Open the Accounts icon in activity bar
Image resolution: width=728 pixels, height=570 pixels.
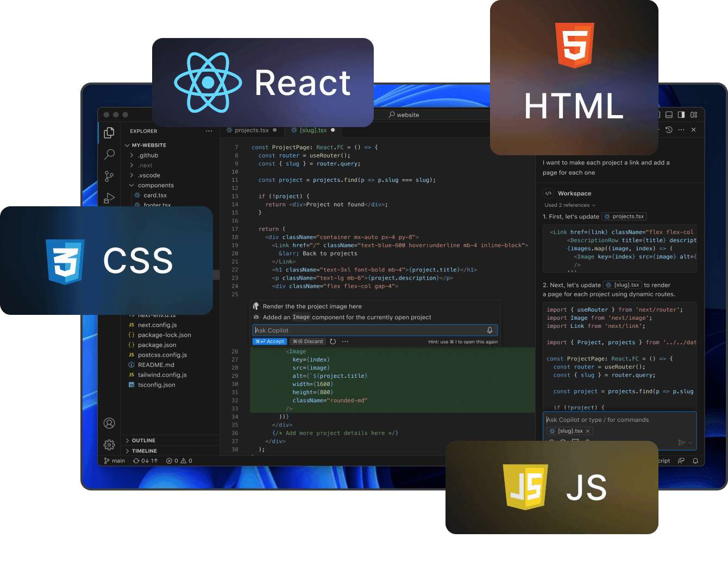(109, 423)
